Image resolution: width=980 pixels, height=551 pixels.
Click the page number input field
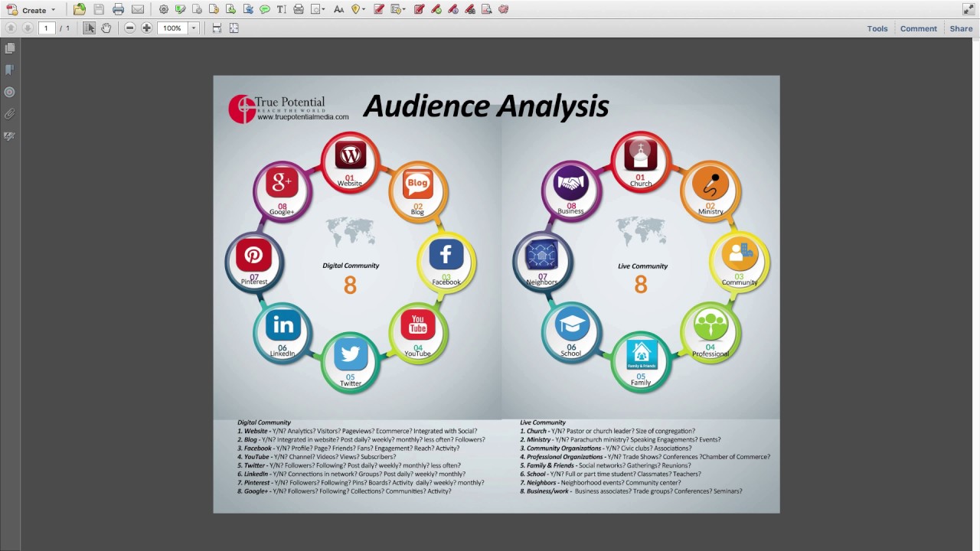47,28
